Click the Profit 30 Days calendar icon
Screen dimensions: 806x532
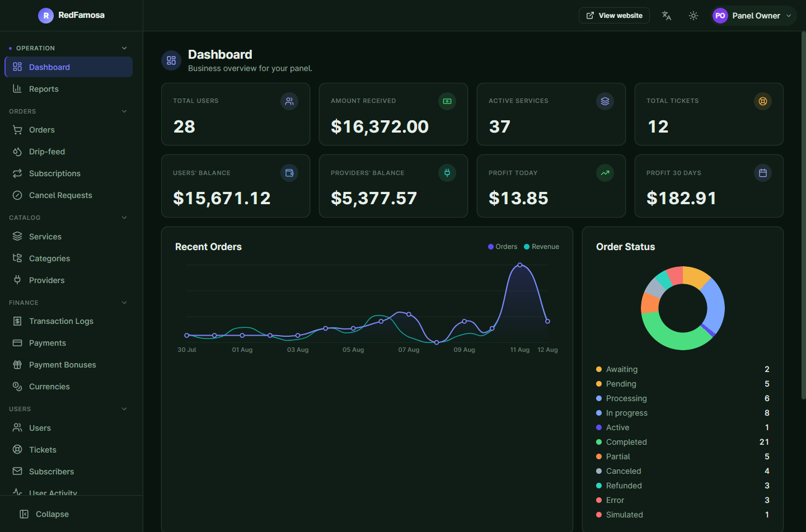(x=763, y=173)
